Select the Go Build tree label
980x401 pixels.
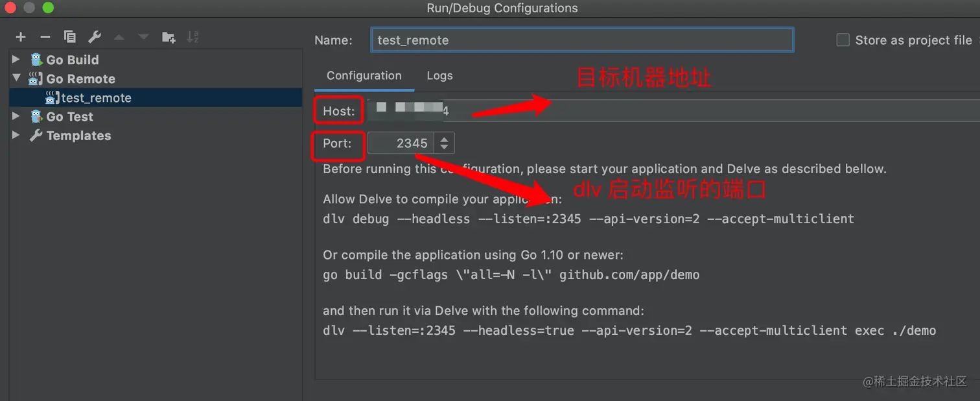coord(73,60)
